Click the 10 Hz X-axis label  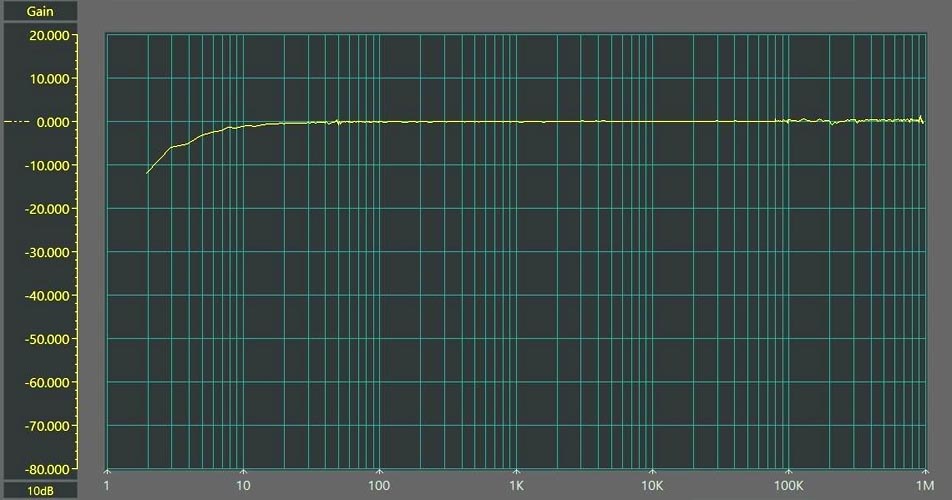[x=243, y=487]
